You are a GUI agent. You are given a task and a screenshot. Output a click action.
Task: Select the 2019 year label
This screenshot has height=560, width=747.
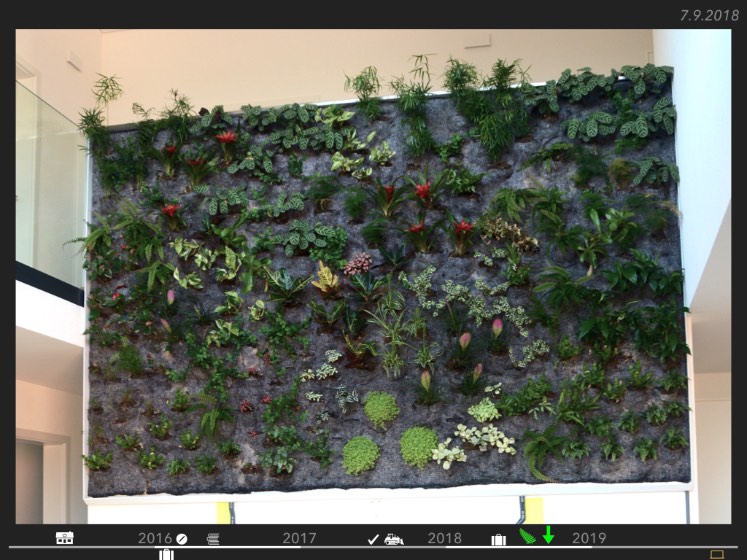[589, 538]
